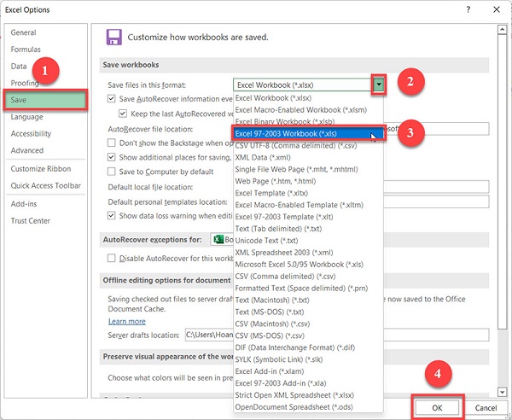Click the scrollbar up arrow
512x420 pixels.
pos(502,30)
